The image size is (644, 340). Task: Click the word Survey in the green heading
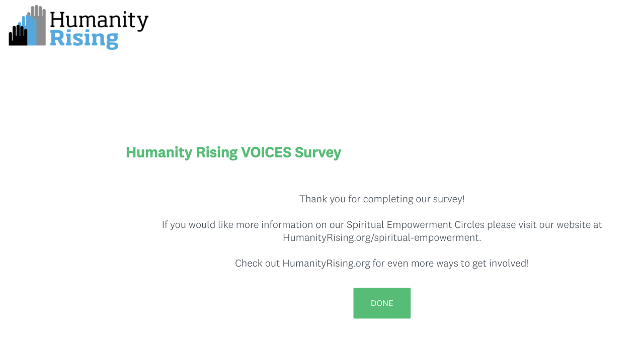[318, 152]
